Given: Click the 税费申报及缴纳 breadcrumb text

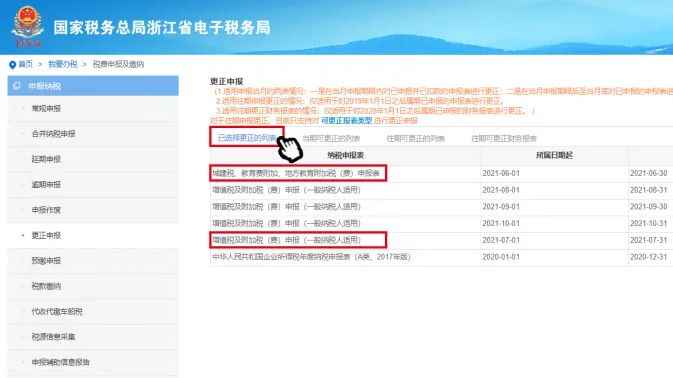Looking at the screenshot, I should [x=118, y=64].
